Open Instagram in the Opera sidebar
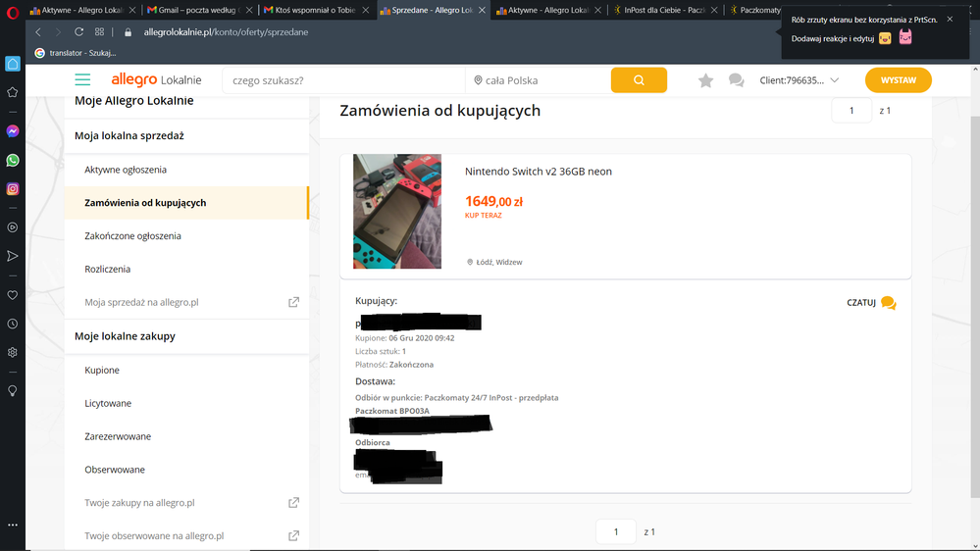This screenshot has height=551, width=980. [13, 188]
